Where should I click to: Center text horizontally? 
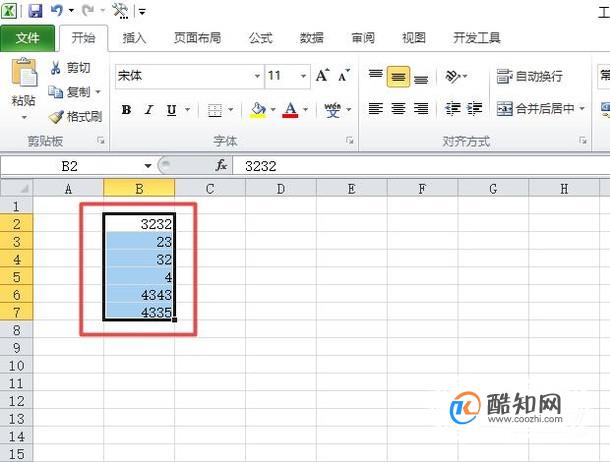398,108
